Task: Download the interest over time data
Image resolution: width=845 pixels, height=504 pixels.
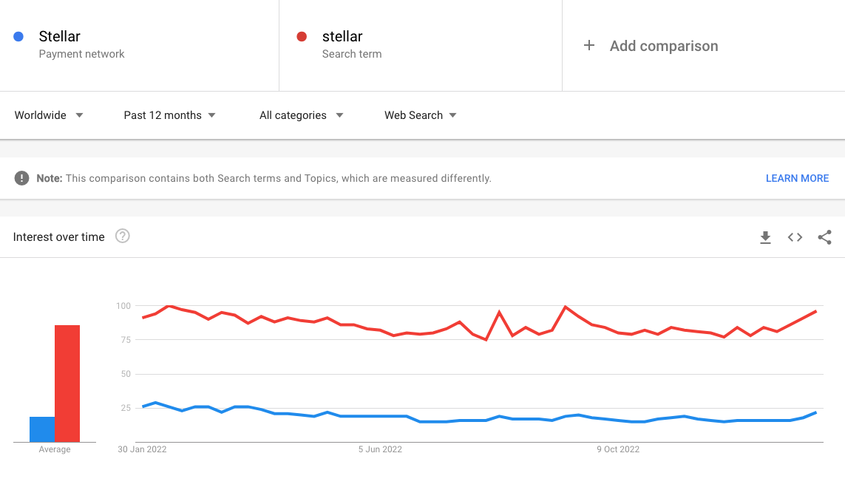Action: coord(765,237)
